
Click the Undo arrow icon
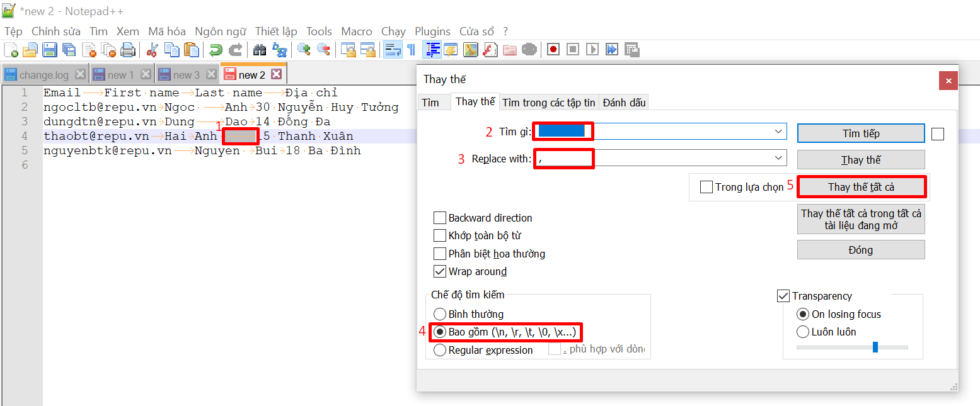[x=216, y=50]
